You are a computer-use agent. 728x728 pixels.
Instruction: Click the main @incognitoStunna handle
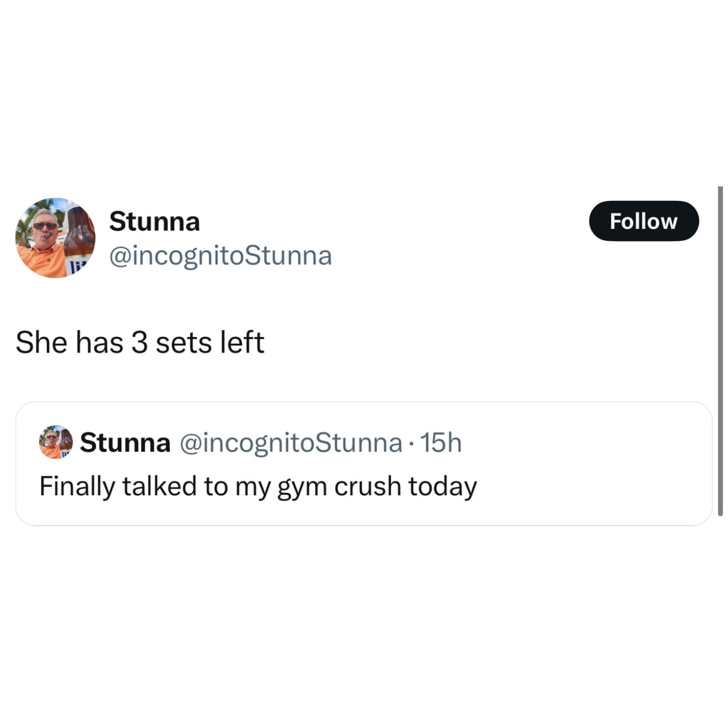[x=220, y=255]
